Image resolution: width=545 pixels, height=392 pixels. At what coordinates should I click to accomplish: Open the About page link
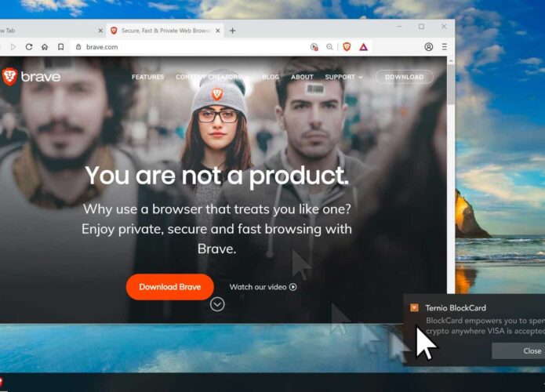tap(302, 77)
